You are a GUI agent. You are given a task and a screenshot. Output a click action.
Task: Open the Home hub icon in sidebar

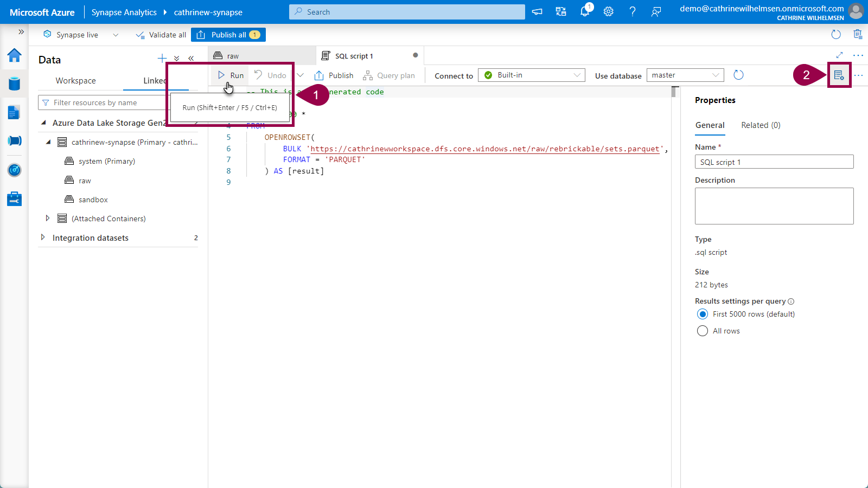coord(15,55)
